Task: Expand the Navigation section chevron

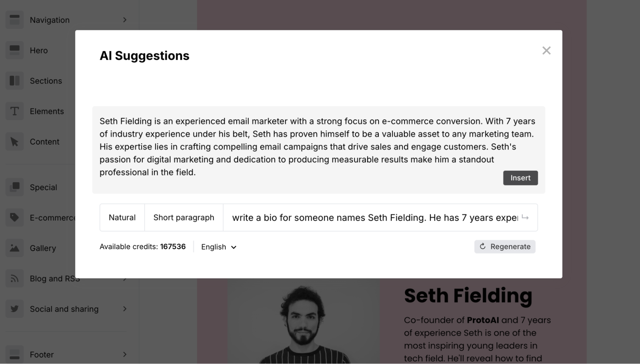Action: tap(125, 19)
